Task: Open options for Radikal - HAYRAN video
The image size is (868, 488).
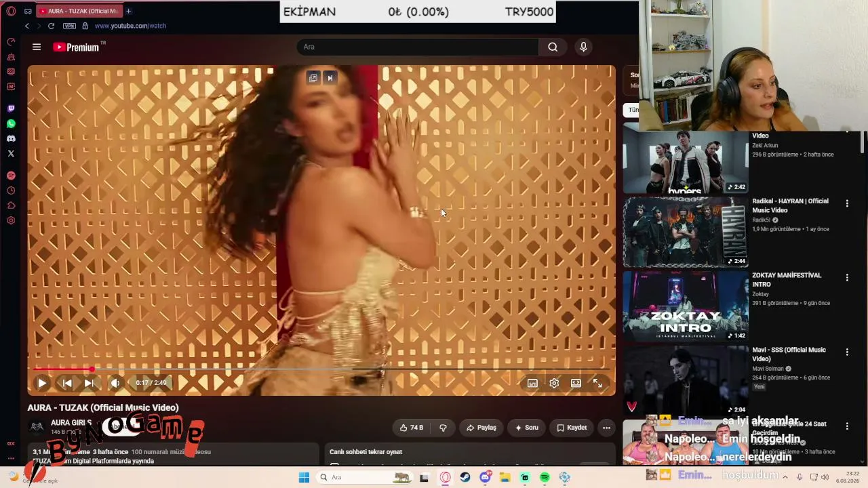Action: [847, 203]
